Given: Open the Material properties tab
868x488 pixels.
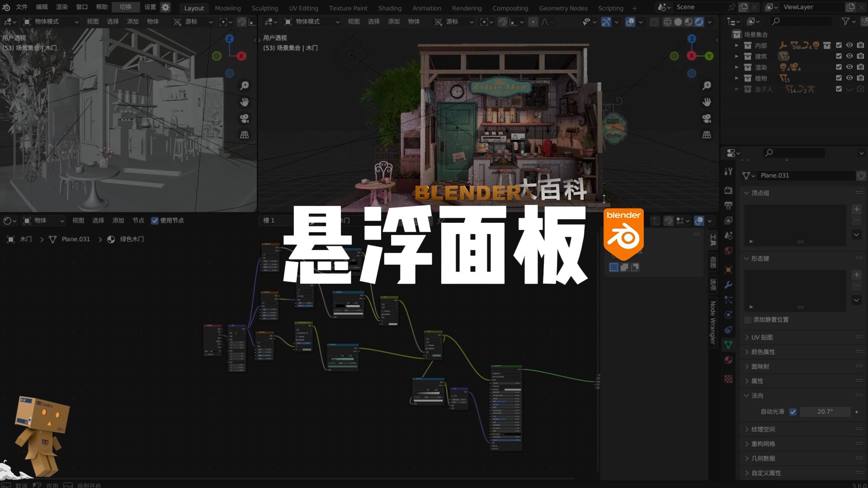Looking at the screenshot, I should point(728,360).
